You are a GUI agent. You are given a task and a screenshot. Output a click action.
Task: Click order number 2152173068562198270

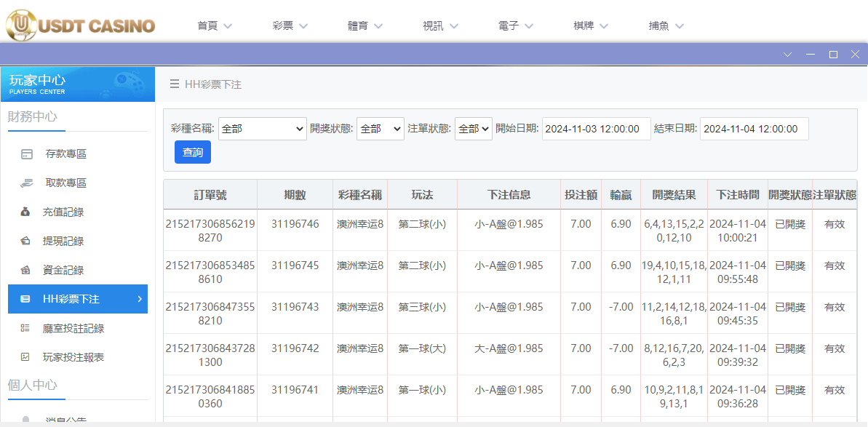[x=210, y=226]
